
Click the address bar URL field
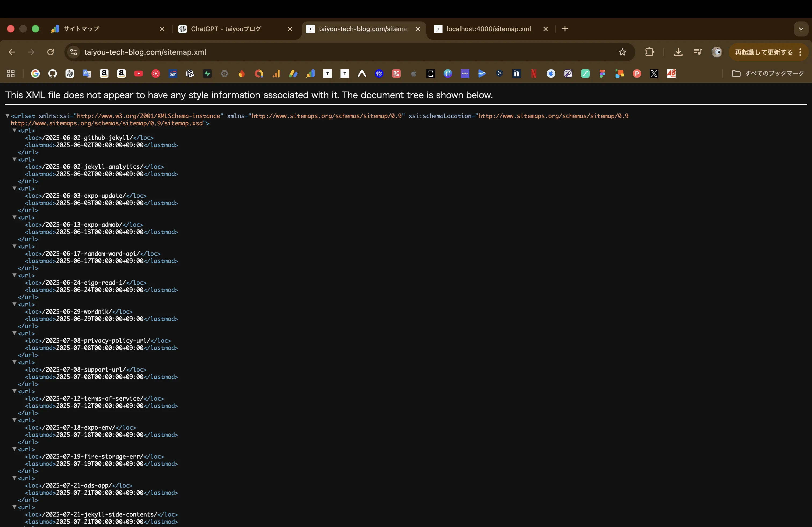click(239, 52)
